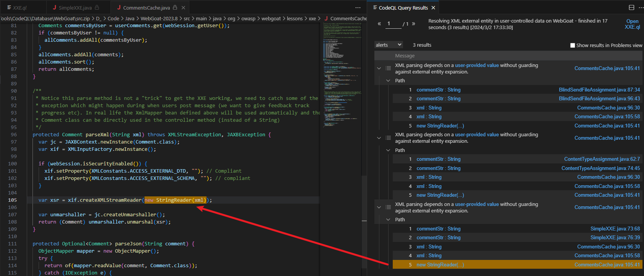Viewport: 644px width, 276px height.
Task: Edit the results page number field
Action: (394, 24)
